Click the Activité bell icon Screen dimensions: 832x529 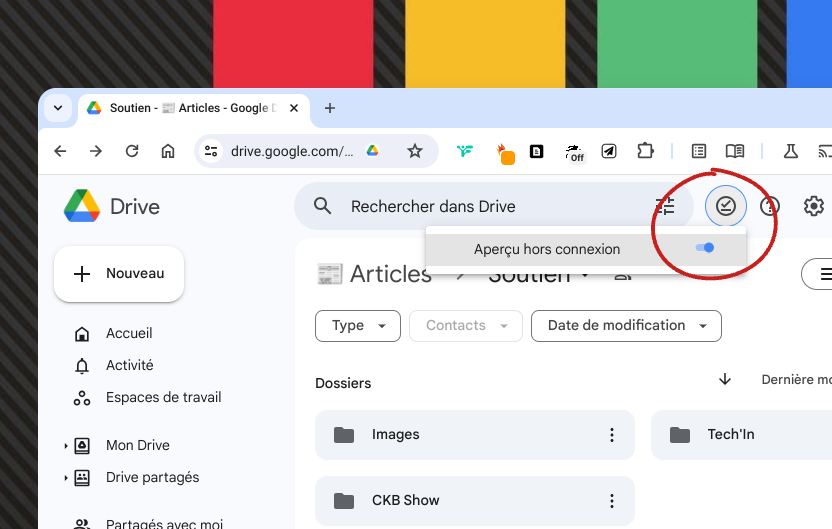coord(82,366)
